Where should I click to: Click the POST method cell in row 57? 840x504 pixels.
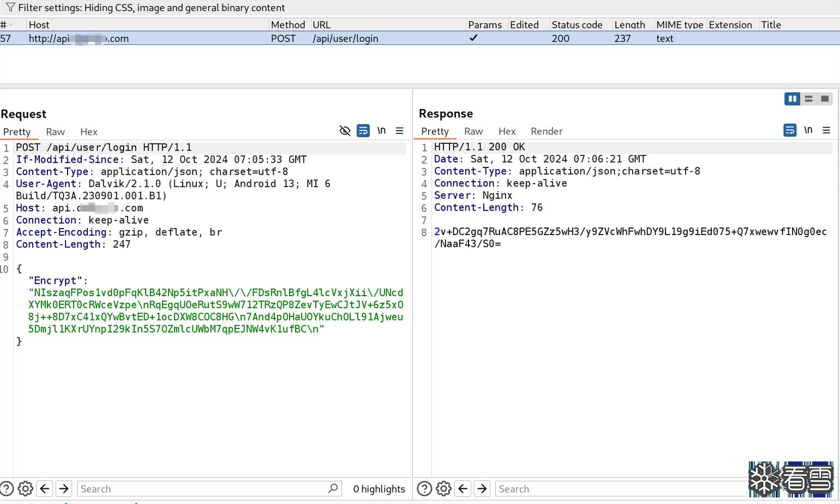point(283,38)
